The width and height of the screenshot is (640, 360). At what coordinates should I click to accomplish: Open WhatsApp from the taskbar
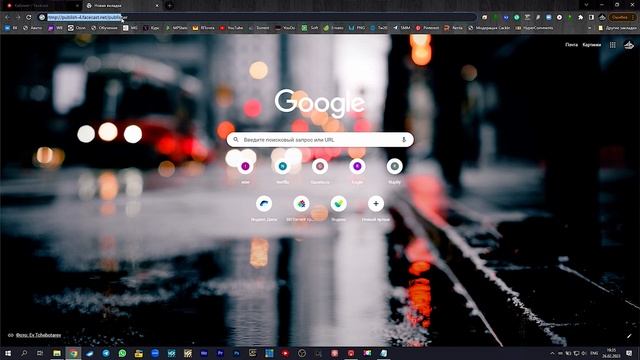[x=122, y=353]
